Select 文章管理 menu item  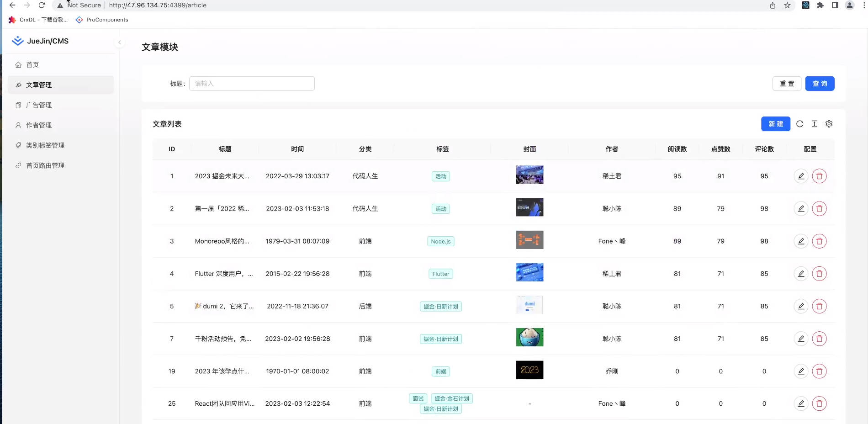coord(61,85)
